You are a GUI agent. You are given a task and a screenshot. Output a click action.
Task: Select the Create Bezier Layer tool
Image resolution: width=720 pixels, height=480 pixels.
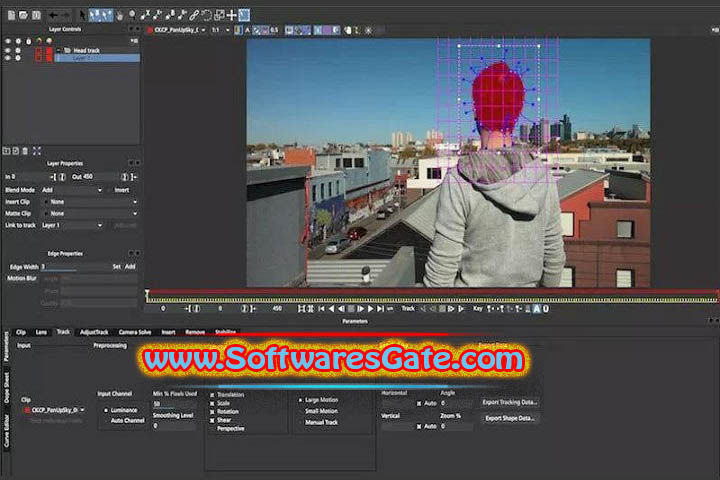pos(170,15)
